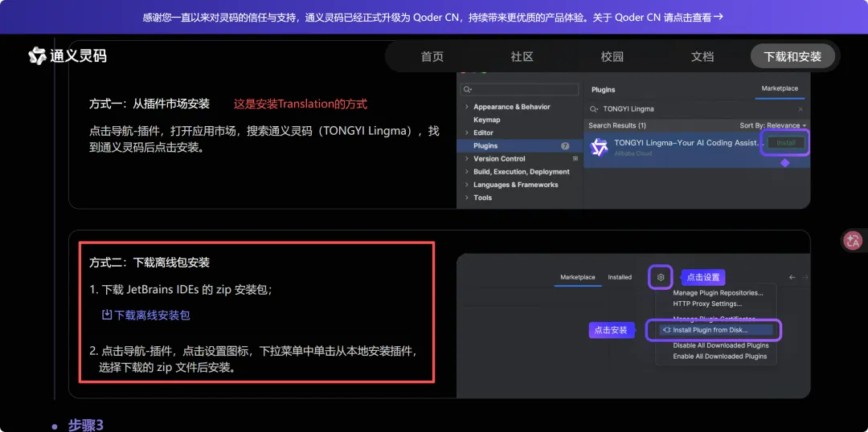Click the download icon beside 下载离线安装包
This screenshot has width=868, height=432.
point(107,315)
